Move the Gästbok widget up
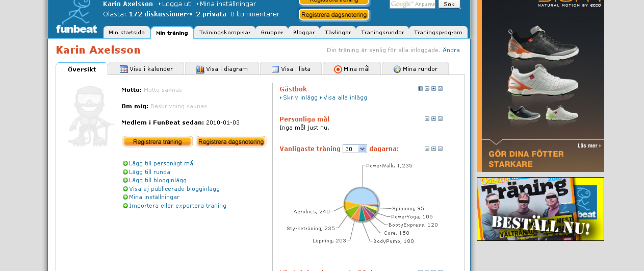644x271 pixels. click(433, 89)
